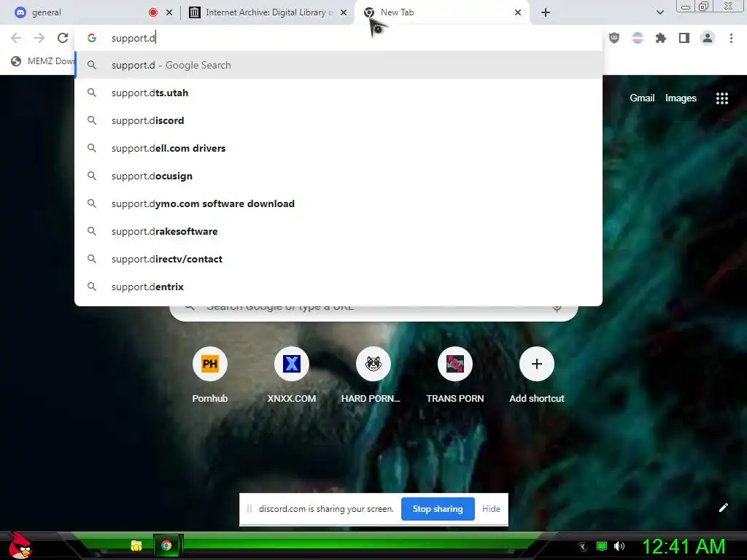This screenshot has height=560, width=747.
Task: Click the green monitor tray icon
Action: pos(602,546)
